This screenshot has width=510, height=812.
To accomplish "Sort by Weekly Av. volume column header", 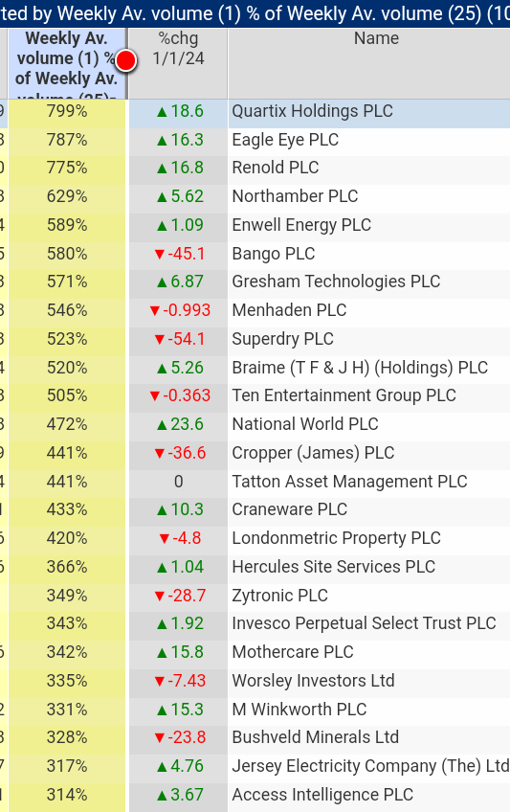I will (67, 64).
